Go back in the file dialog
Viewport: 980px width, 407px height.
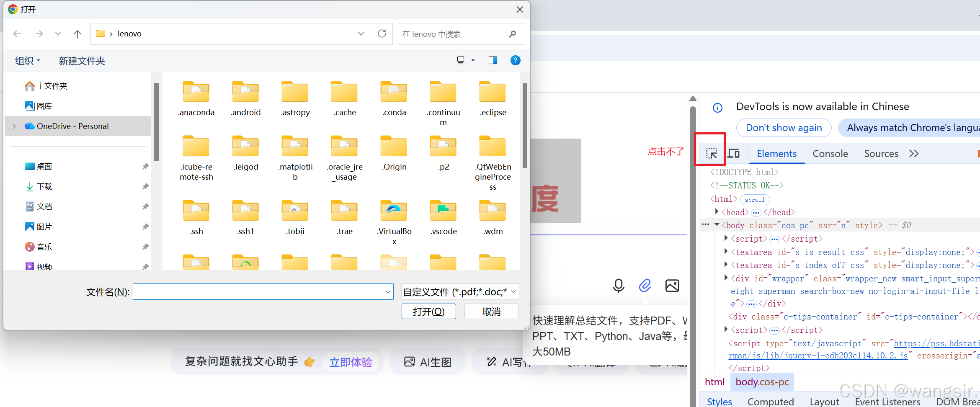17,34
